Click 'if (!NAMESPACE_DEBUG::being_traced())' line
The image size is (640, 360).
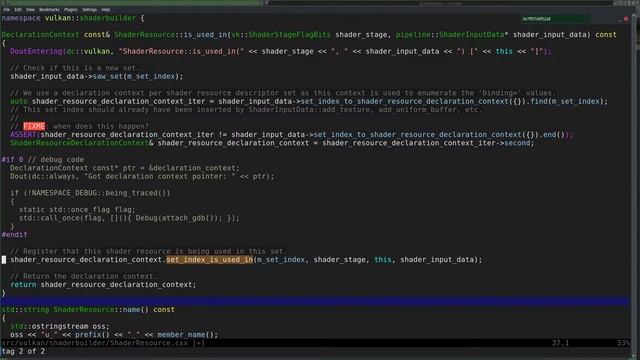coord(90,193)
